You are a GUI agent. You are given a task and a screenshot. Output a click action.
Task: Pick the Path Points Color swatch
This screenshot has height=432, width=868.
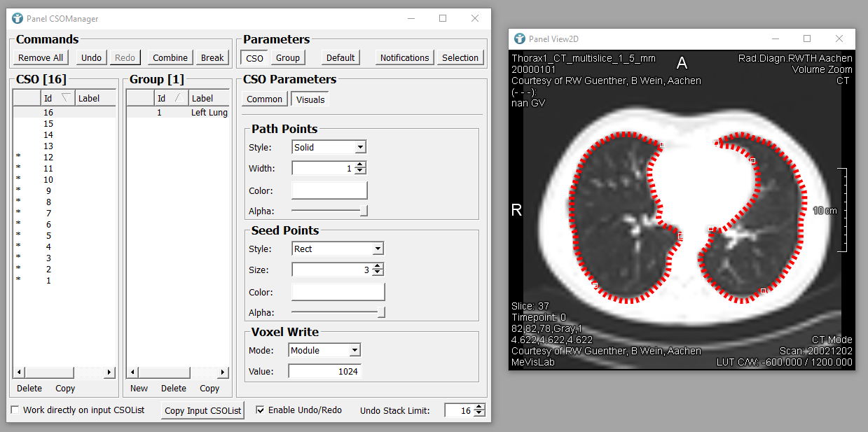coord(329,190)
